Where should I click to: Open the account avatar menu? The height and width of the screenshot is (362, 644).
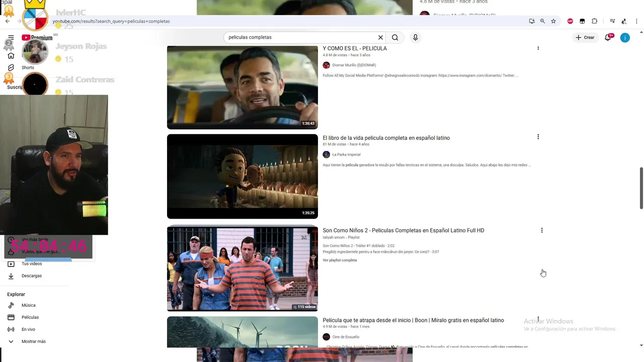click(x=625, y=38)
